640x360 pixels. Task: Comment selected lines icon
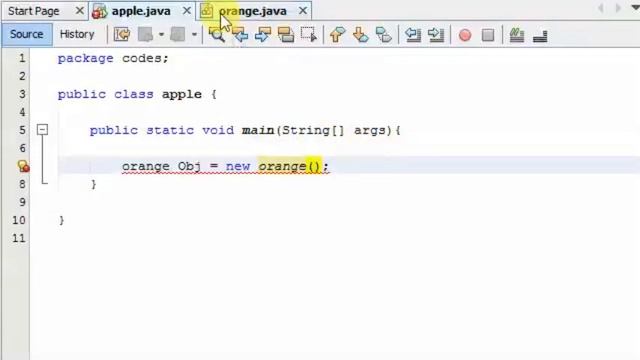(x=517, y=35)
